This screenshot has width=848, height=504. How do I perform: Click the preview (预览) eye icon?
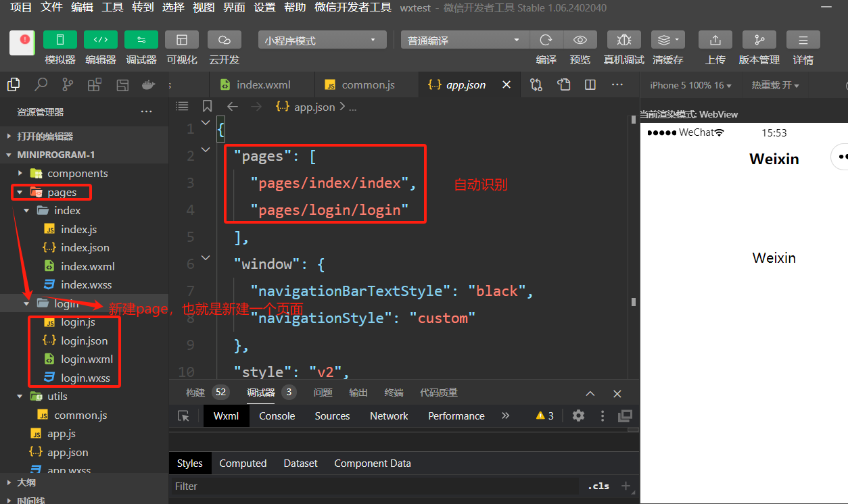tap(580, 40)
